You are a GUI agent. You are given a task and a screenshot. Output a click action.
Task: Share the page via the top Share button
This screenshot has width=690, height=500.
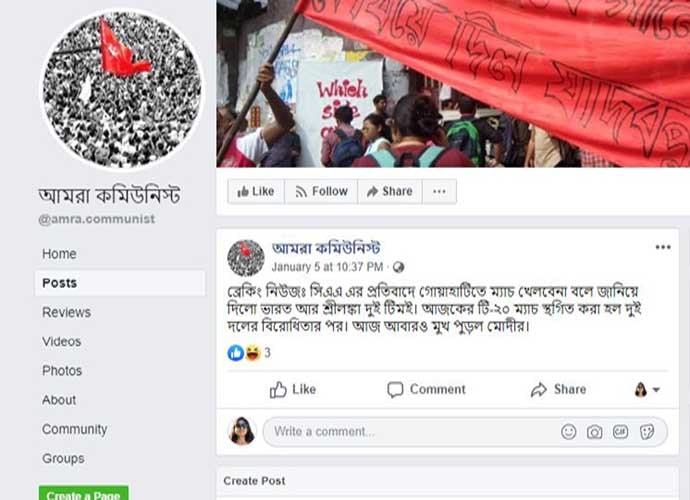coord(390,191)
